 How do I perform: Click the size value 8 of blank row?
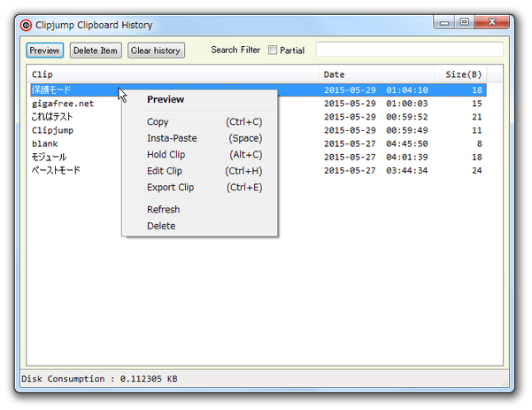[480, 144]
